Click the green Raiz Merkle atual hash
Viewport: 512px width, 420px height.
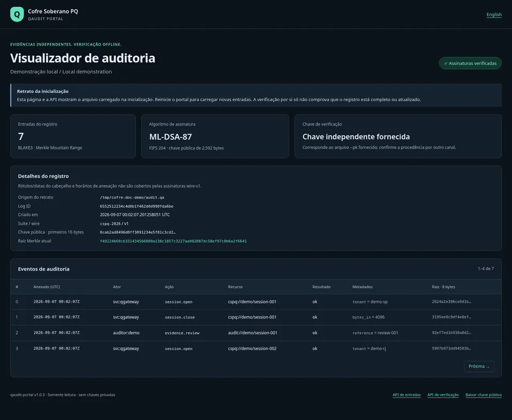[173, 241]
